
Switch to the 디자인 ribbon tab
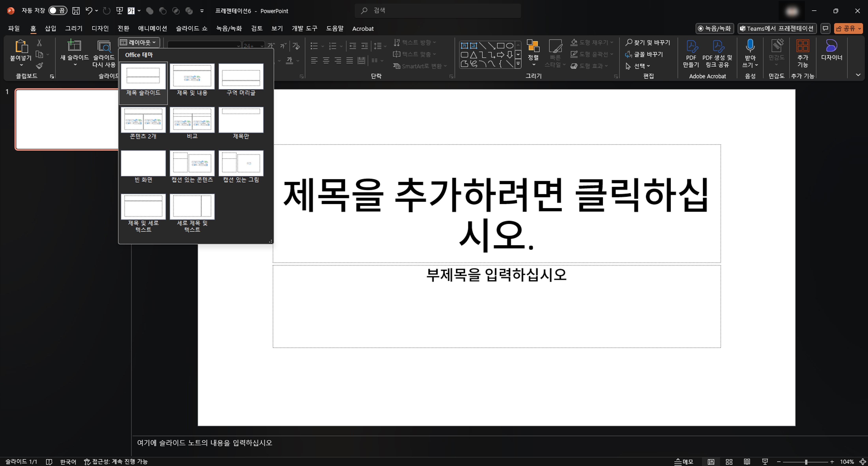[x=100, y=28]
